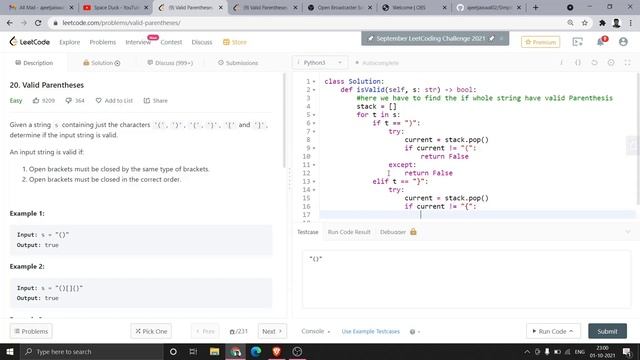Click the browser reload icon

click(x=38, y=23)
